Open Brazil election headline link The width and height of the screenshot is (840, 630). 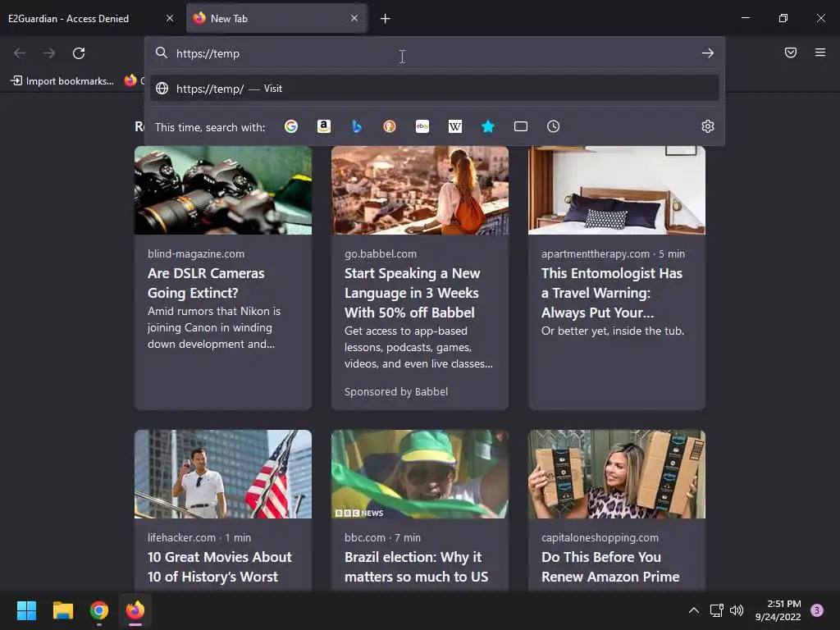(416, 567)
